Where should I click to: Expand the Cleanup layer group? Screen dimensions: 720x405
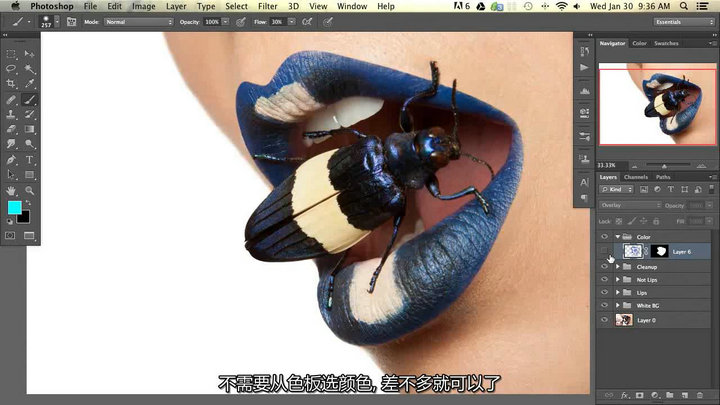[617, 267]
